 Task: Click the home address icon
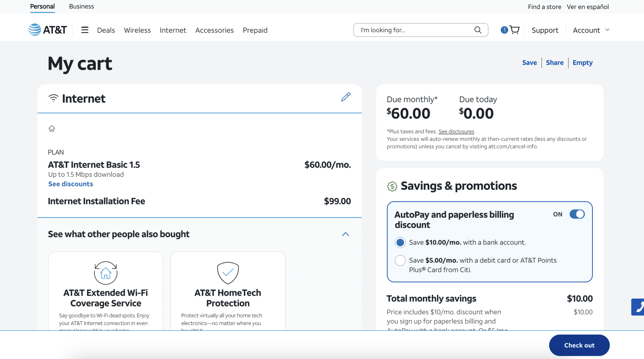[52, 128]
